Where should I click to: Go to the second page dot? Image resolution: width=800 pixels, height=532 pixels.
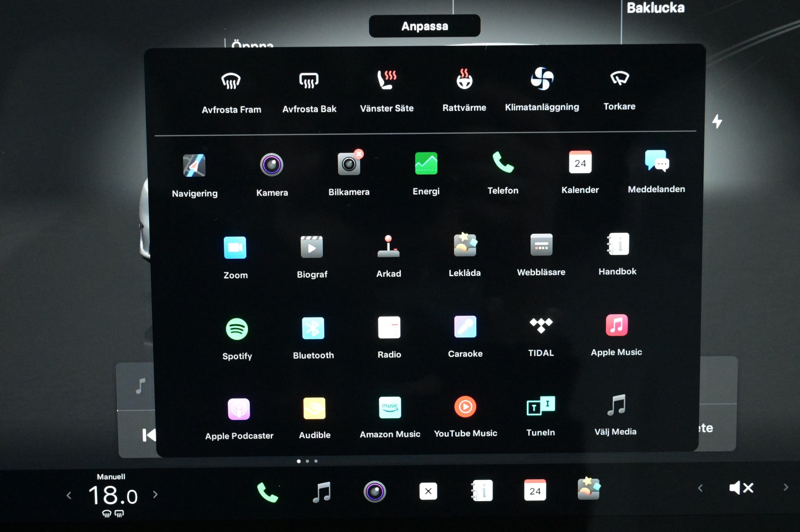pyautogui.click(x=307, y=461)
